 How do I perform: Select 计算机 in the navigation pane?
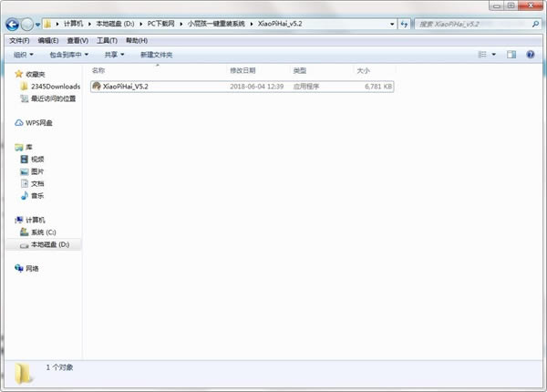36,220
